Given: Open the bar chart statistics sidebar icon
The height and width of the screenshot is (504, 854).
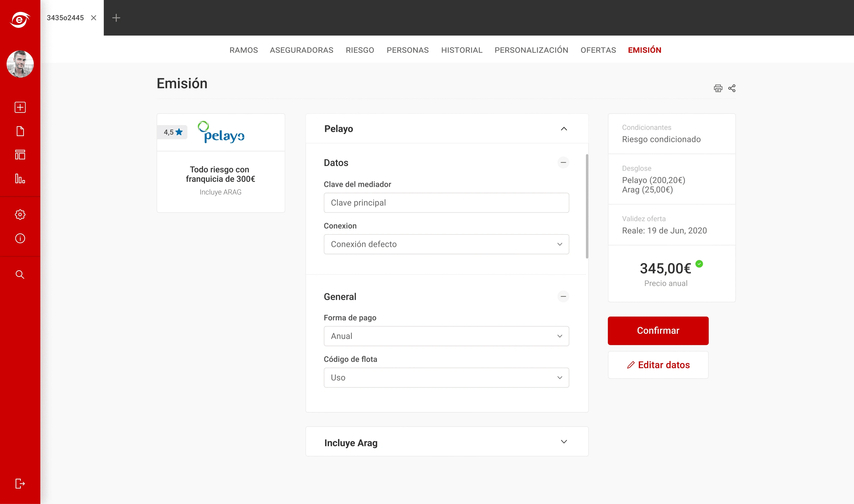Looking at the screenshot, I should click(20, 178).
